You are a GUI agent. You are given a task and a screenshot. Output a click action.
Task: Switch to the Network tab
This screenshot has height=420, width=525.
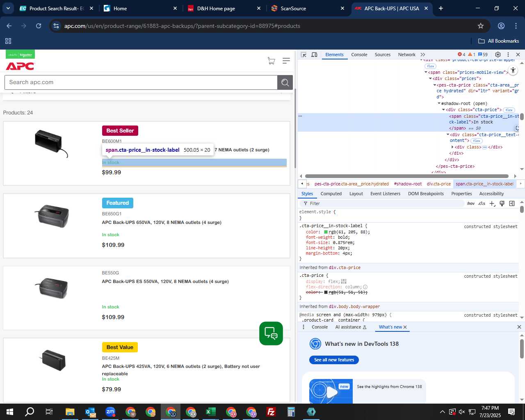pyautogui.click(x=406, y=55)
